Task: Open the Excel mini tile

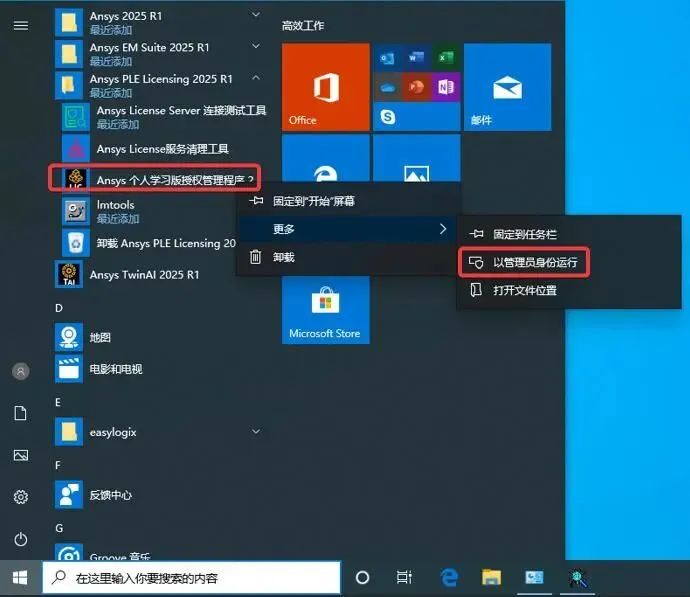Action: tap(446, 58)
